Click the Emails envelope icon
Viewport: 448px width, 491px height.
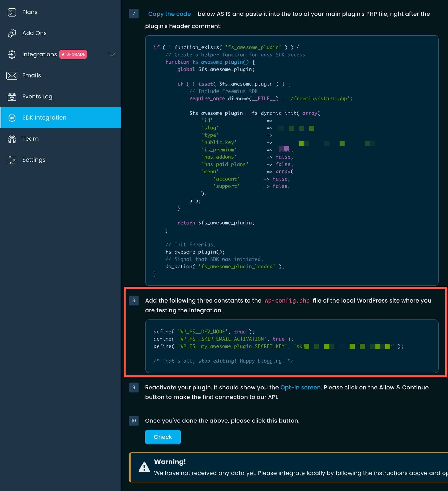point(12,75)
